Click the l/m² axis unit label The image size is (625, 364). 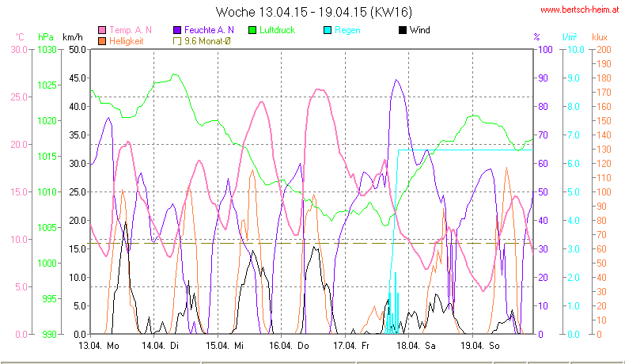point(569,37)
